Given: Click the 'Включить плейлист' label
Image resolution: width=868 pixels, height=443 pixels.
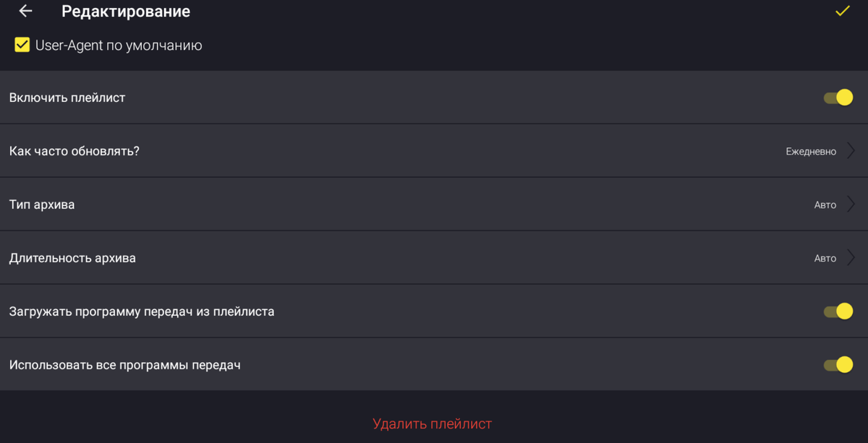Looking at the screenshot, I should click(67, 98).
